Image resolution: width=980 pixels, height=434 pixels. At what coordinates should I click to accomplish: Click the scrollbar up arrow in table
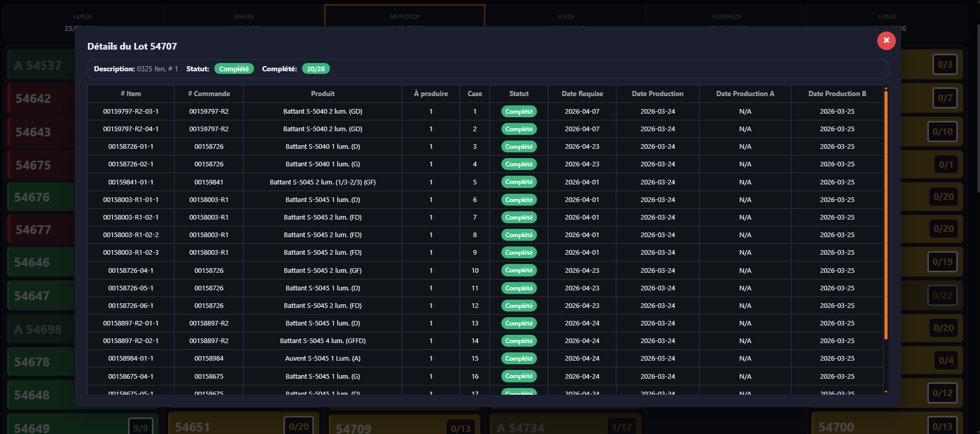point(886,88)
